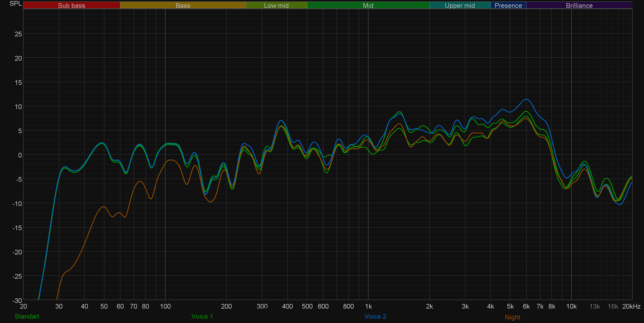The image size is (644, 323).
Task: Click the Upper mid band label
Action: 460,5
